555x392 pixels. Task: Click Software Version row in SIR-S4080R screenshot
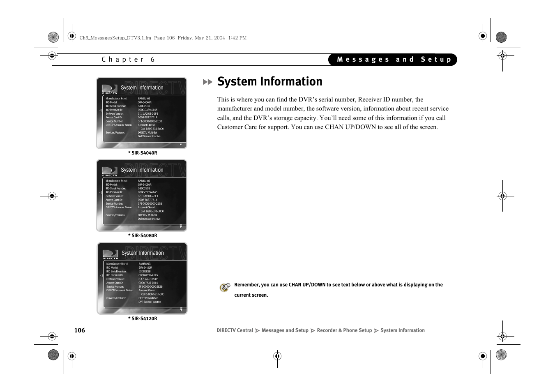(132, 196)
